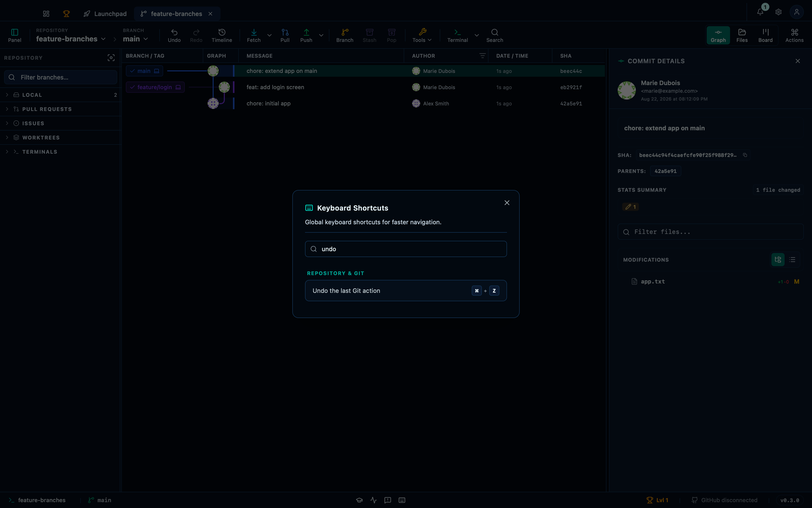812x508 pixels.
Task: Create a new Branch from toolbar
Action: pyautogui.click(x=345, y=35)
